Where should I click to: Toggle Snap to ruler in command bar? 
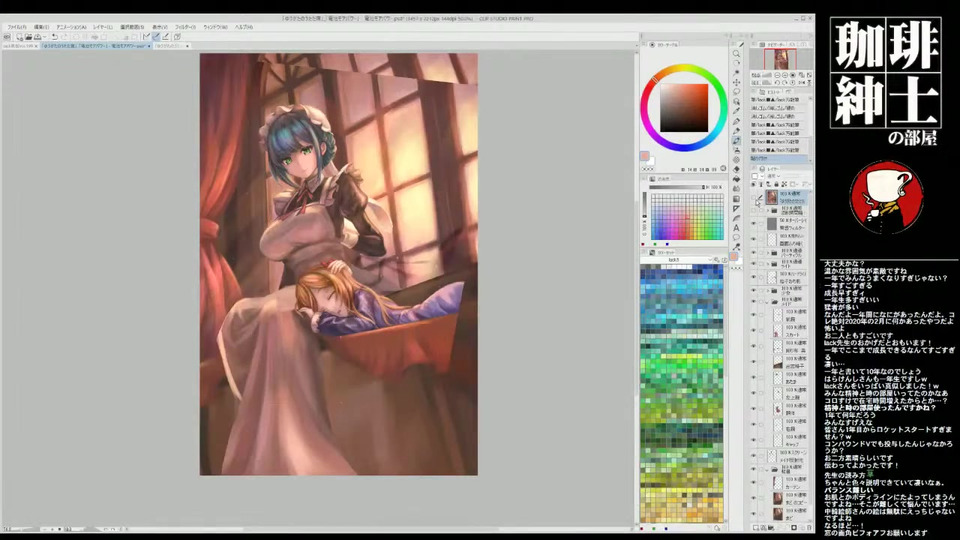coord(146,37)
